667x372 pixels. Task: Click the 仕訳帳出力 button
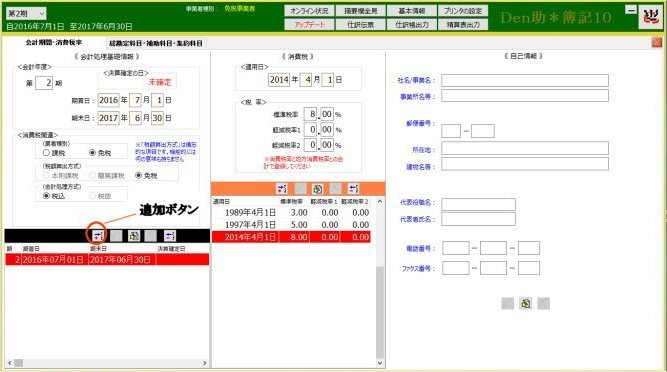[412, 25]
